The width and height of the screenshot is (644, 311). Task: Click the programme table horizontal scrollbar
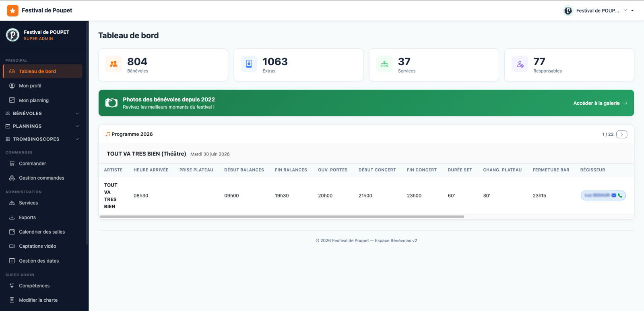[282, 217]
